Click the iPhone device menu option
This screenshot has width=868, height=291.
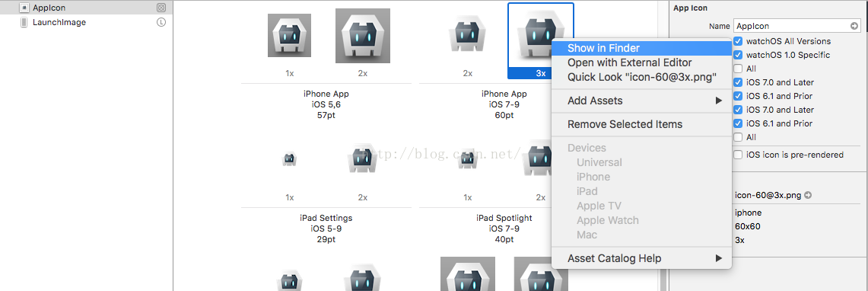coord(593,177)
